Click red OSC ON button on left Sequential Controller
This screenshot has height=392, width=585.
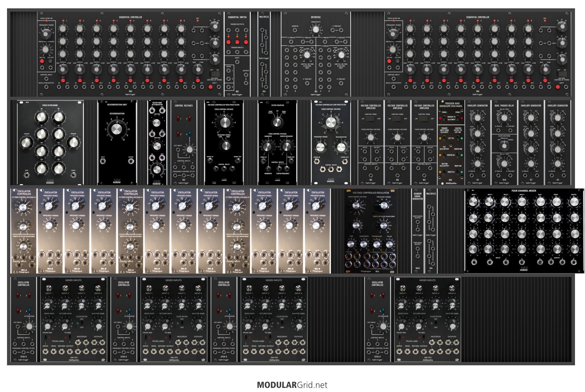point(42,61)
